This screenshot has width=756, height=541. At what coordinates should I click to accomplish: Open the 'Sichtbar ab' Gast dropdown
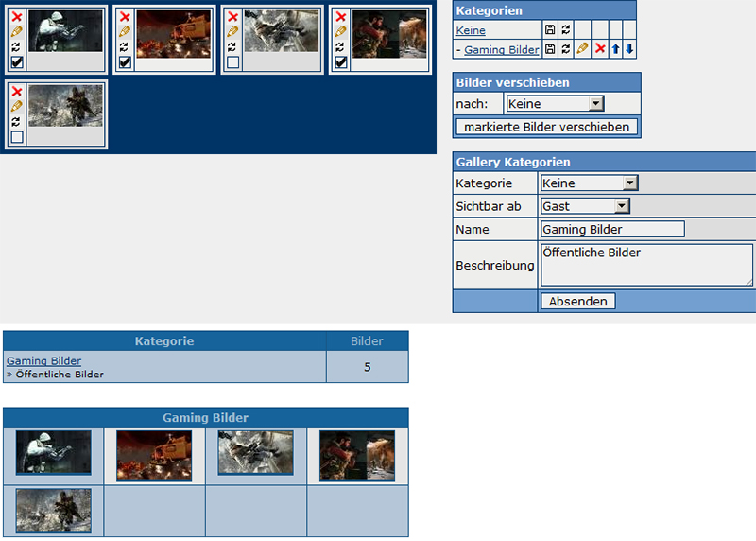(585, 206)
